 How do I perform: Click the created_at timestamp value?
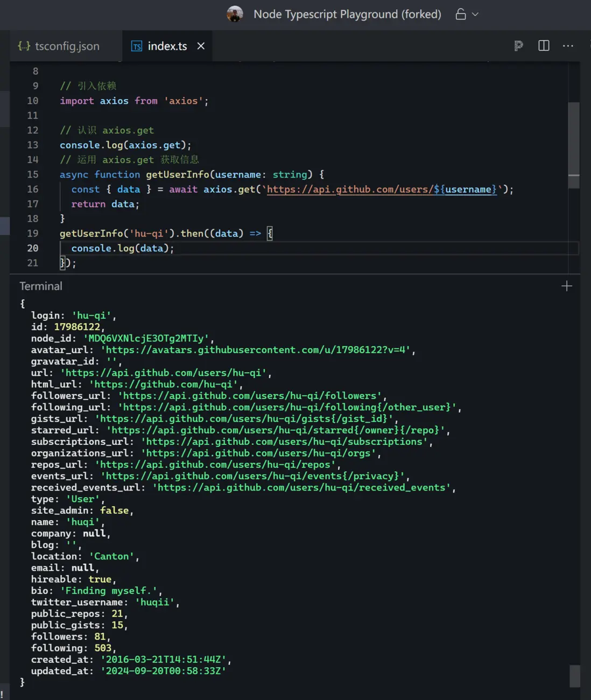164,660
